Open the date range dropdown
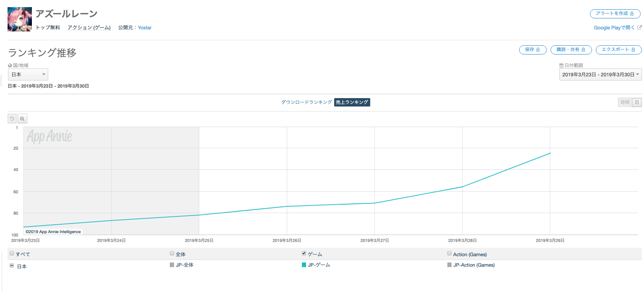 click(x=600, y=74)
